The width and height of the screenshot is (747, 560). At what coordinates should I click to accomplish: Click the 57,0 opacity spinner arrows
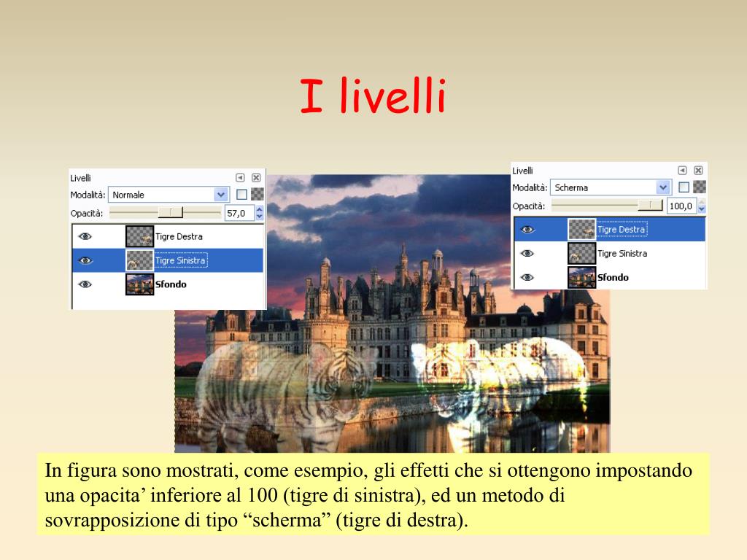260,213
